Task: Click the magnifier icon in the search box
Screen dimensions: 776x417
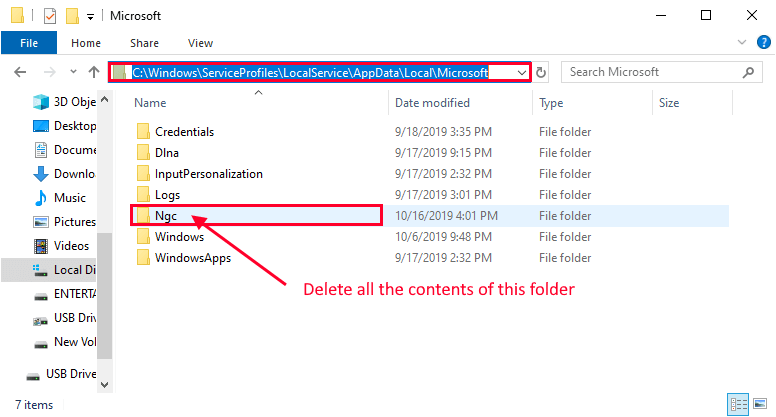Action: tap(748, 72)
